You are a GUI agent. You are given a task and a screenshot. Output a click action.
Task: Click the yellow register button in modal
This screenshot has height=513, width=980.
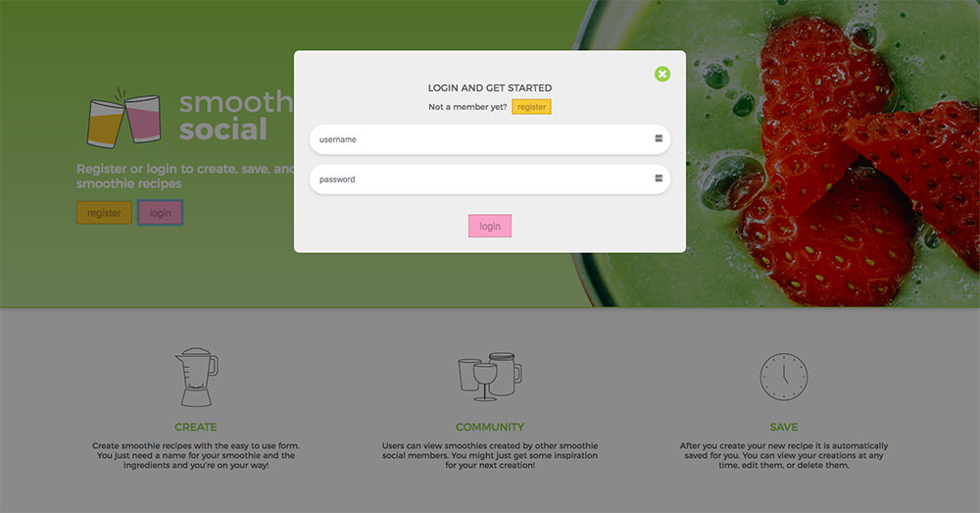(531, 107)
